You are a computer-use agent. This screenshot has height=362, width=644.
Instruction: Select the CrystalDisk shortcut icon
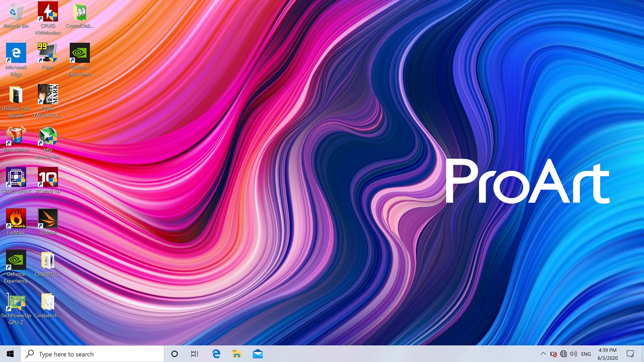pyautogui.click(x=80, y=16)
